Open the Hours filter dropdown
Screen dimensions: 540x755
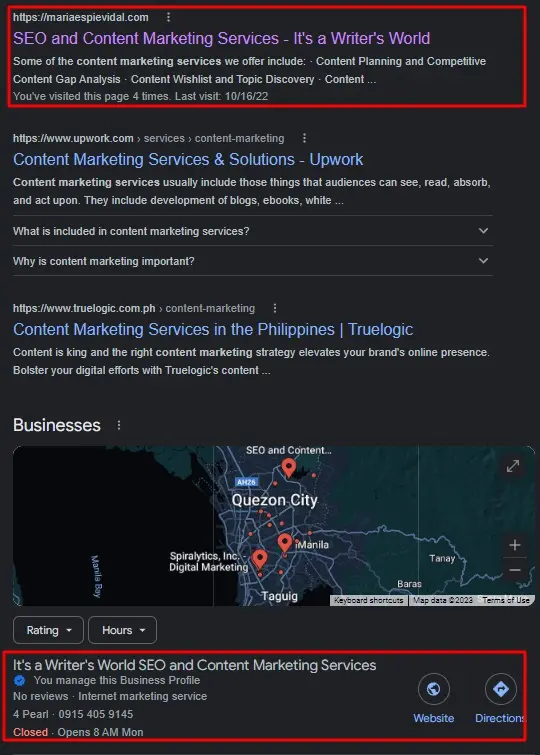pyautogui.click(x=122, y=630)
